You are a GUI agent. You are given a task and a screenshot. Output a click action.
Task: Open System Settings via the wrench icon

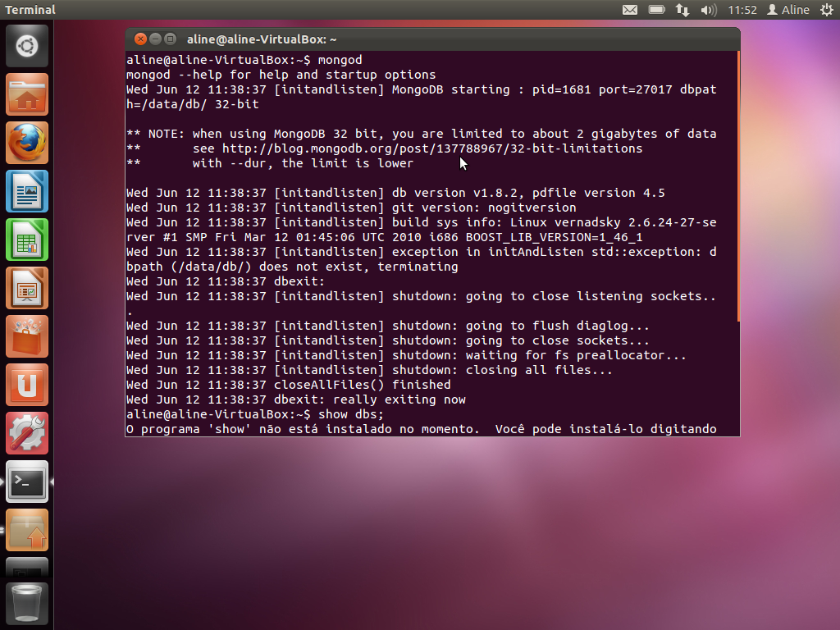coord(27,432)
